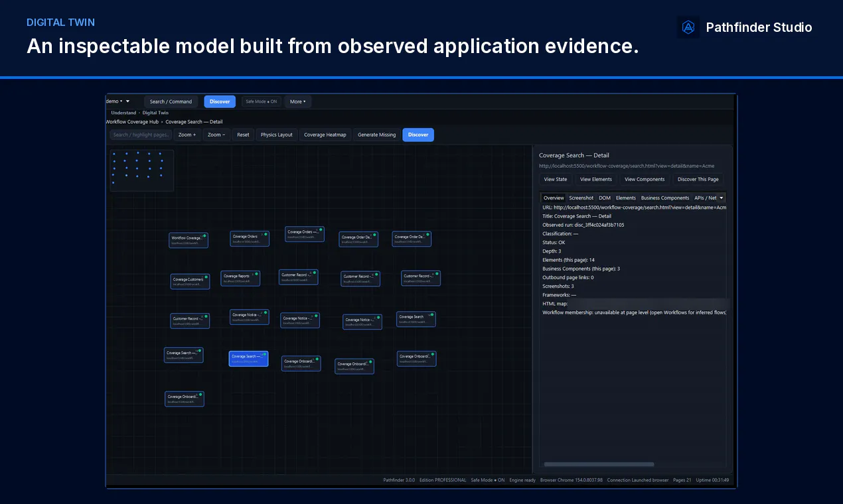Screen dimensions: 843x504
Task: Click the Zoom − button
Action: point(216,135)
